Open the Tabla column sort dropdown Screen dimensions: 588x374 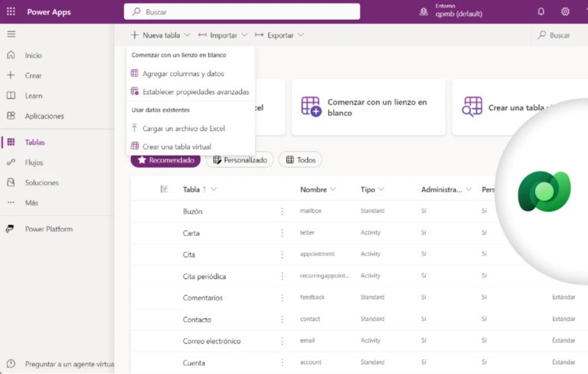click(214, 189)
